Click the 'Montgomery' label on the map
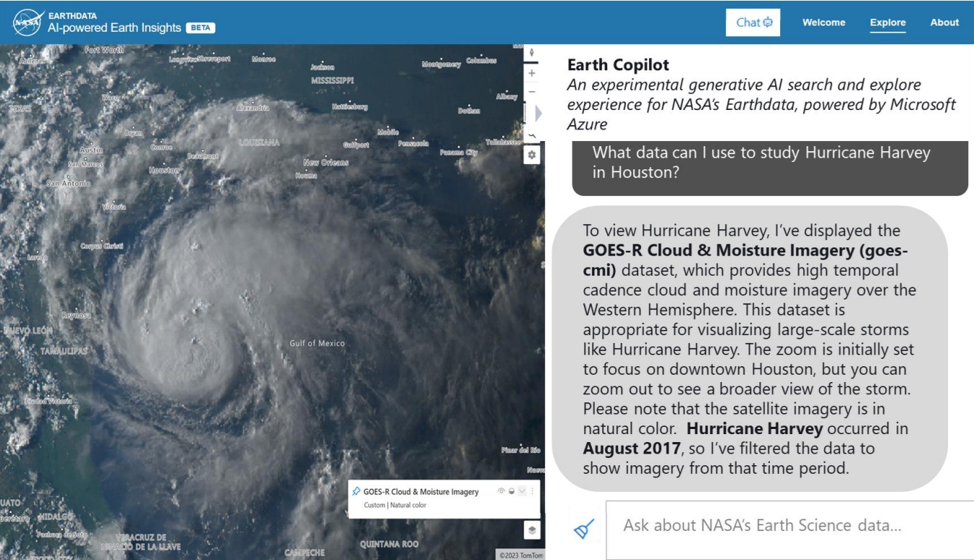Viewport: 974px width, 560px height. (x=441, y=64)
